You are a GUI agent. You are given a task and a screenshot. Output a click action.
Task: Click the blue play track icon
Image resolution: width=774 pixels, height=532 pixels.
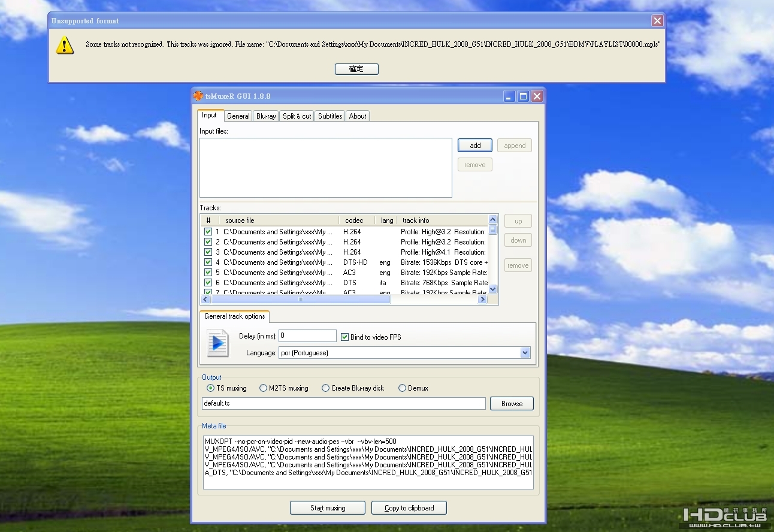217,344
